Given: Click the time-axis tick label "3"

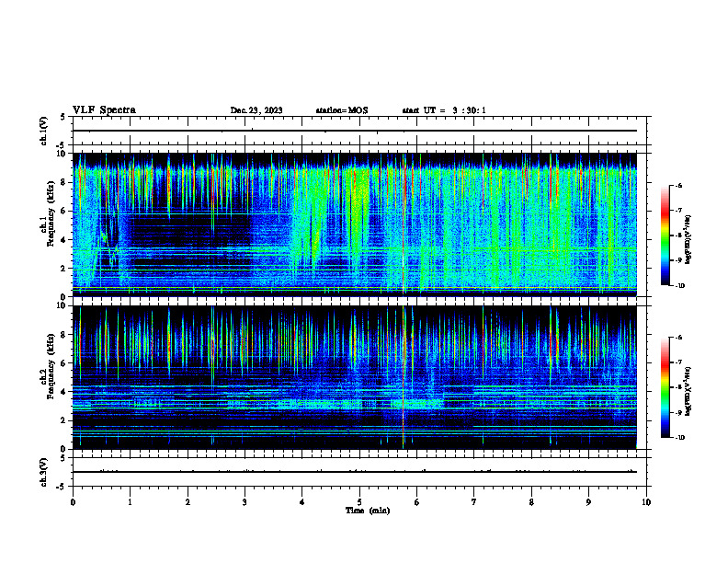Looking at the screenshot, I should point(245,502).
